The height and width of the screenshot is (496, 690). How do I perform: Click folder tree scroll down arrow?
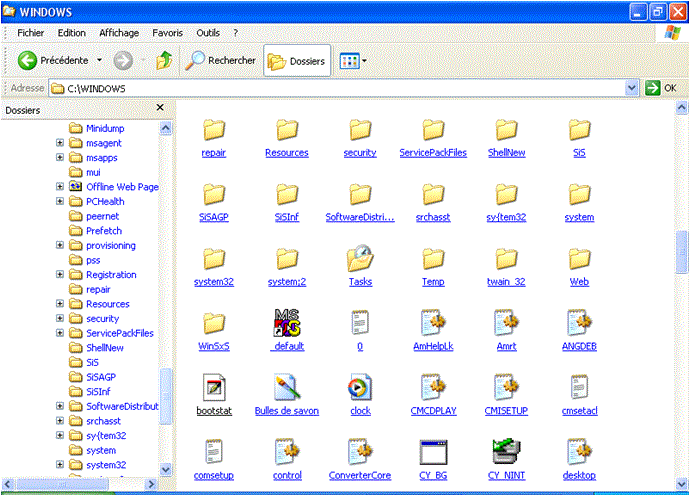pyautogui.click(x=165, y=470)
